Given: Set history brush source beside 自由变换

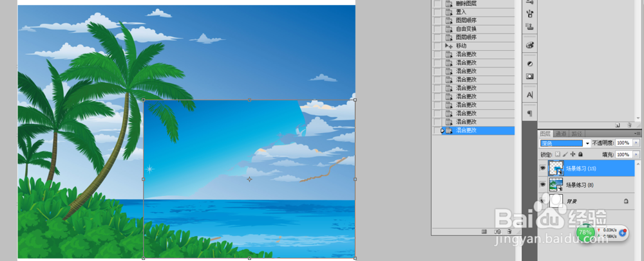Looking at the screenshot, I should (437, 29).
